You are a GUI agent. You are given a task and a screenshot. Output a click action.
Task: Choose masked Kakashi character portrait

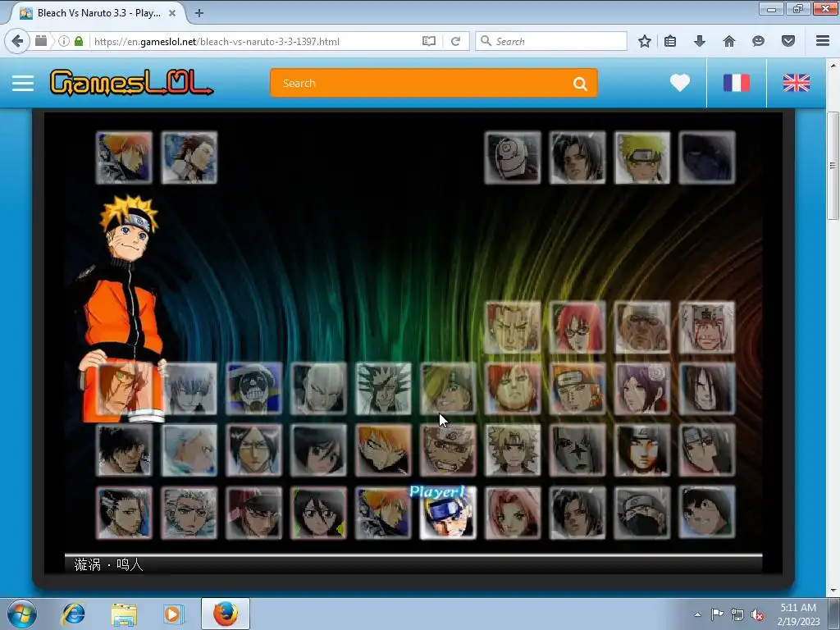tap(642, 513)
